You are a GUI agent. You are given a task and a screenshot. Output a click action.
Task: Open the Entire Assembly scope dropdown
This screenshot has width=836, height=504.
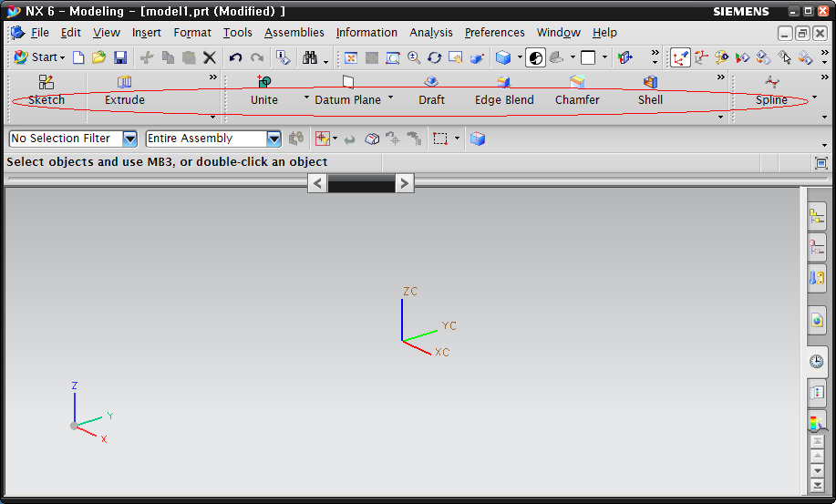pos(274,139)
